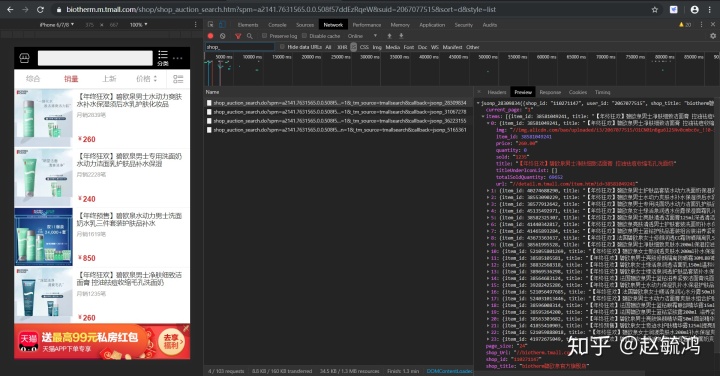Open the Sources tab
Screen dimensions: 720x376
[305, 25]
